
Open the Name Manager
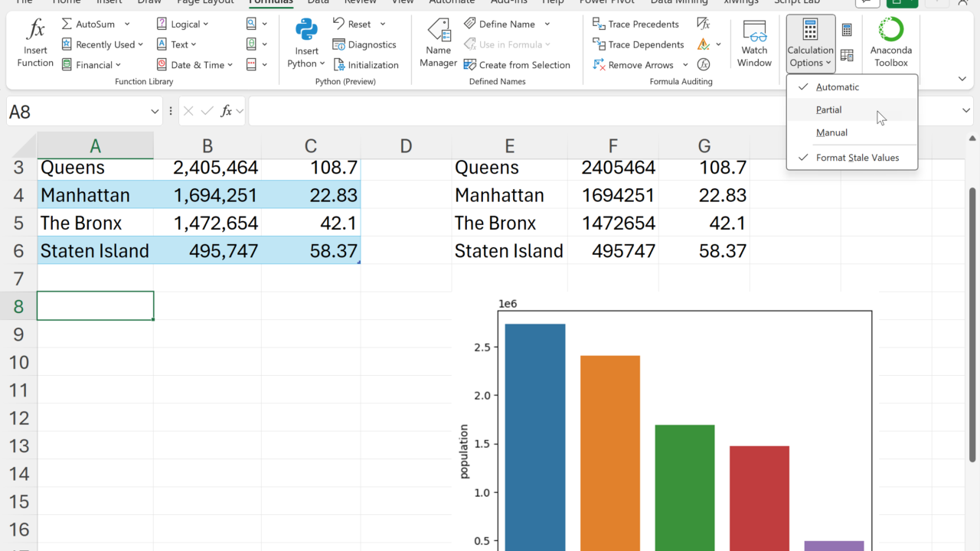click(x=438, y=43)
